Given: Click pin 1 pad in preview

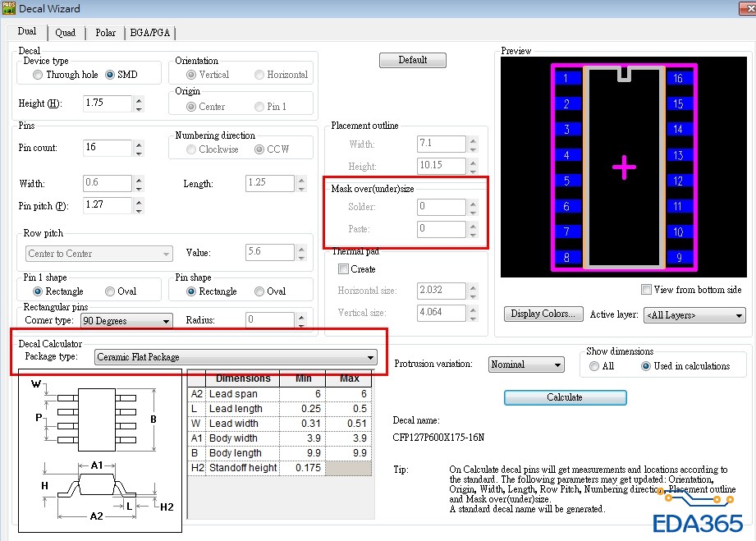Looking at the screenshot, I should click(566, 79).
